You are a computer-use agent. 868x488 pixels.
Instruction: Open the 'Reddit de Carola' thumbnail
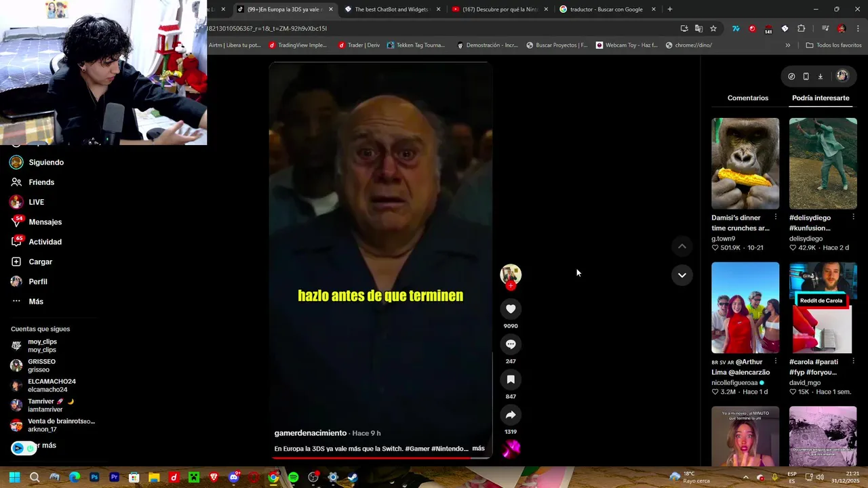click(x=823, y=308)
